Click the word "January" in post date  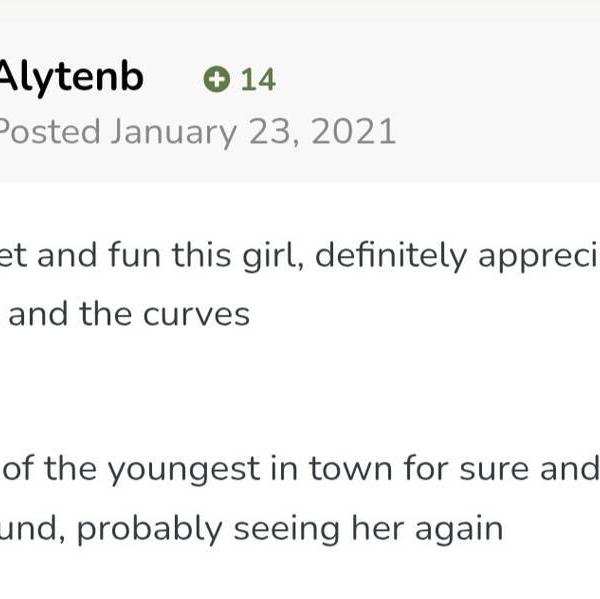(171, 131)
